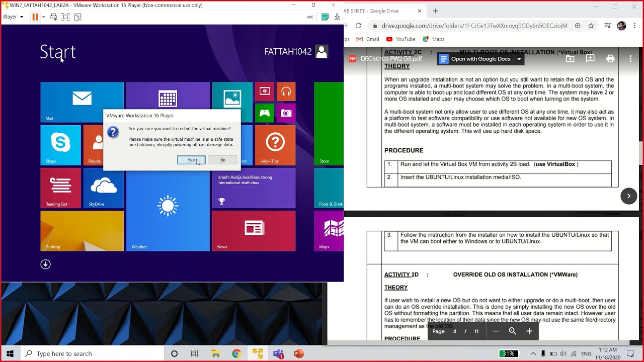Open the Maps bookmark in Chrome

click(x=433, y=39)
